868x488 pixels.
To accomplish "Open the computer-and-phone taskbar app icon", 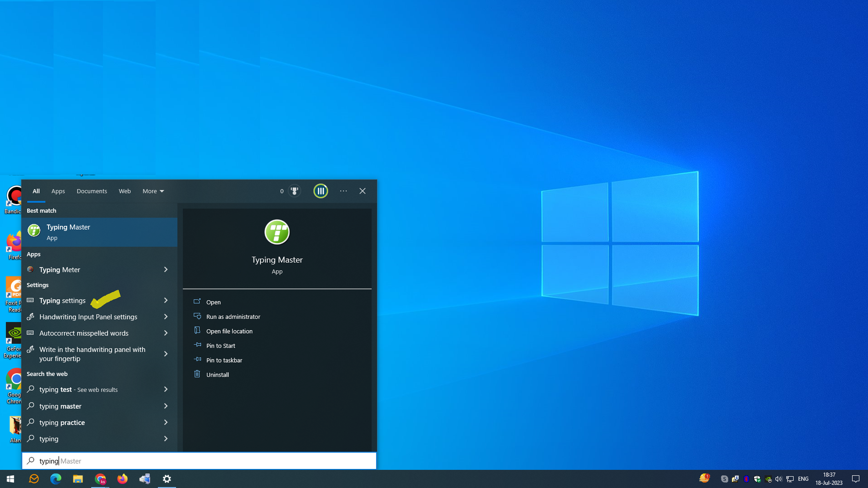I will [145, 479].
